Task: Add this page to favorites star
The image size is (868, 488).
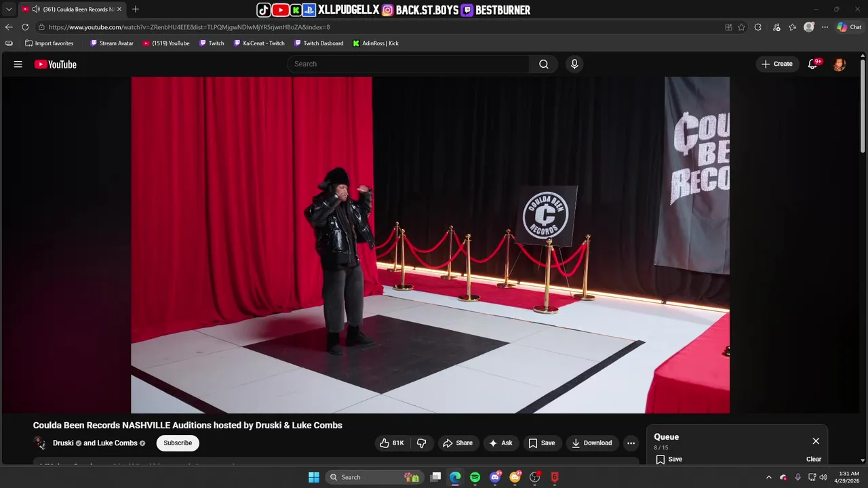Action: 741,27
